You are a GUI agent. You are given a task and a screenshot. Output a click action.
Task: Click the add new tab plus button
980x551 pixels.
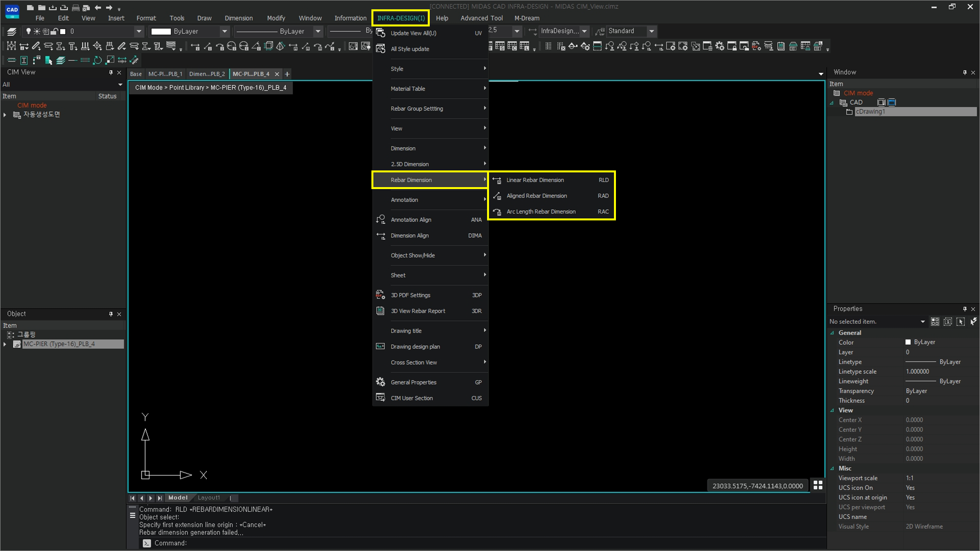pos(288,74)
